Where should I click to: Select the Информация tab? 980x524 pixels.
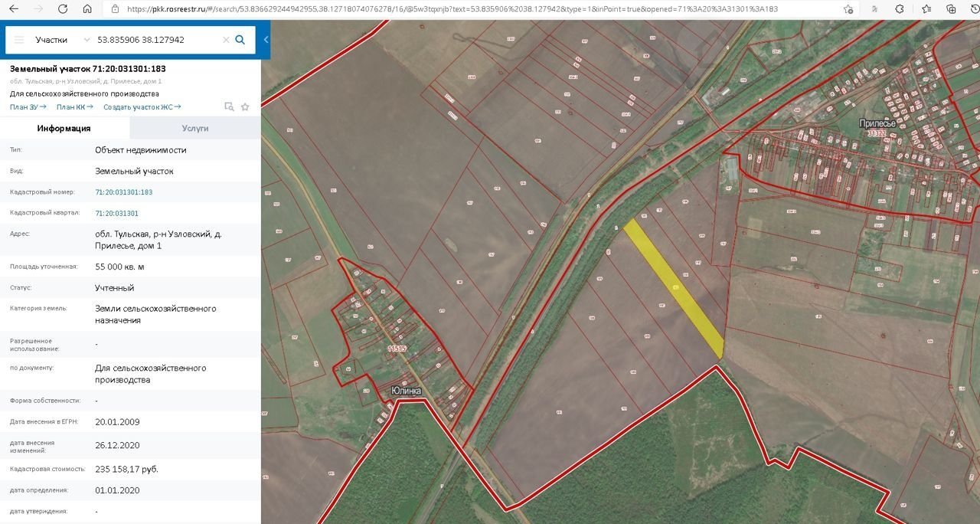pos(64,129)
